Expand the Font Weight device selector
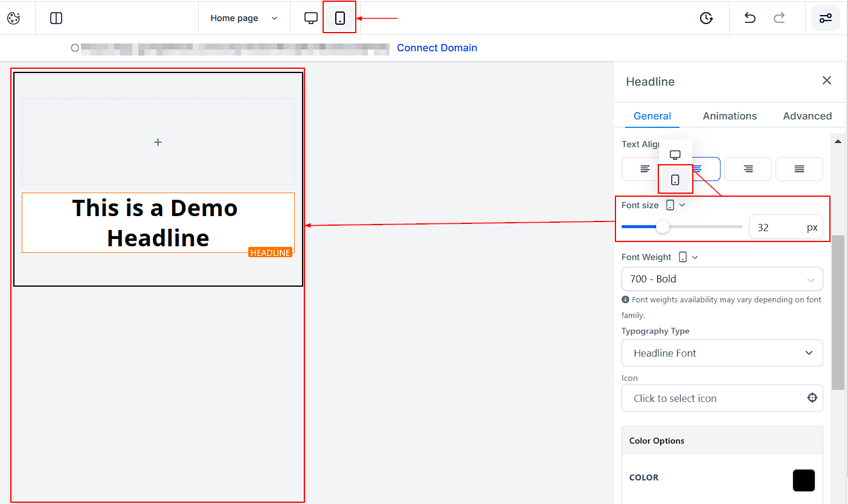This screenshot has width=848, height=504. 689,257
